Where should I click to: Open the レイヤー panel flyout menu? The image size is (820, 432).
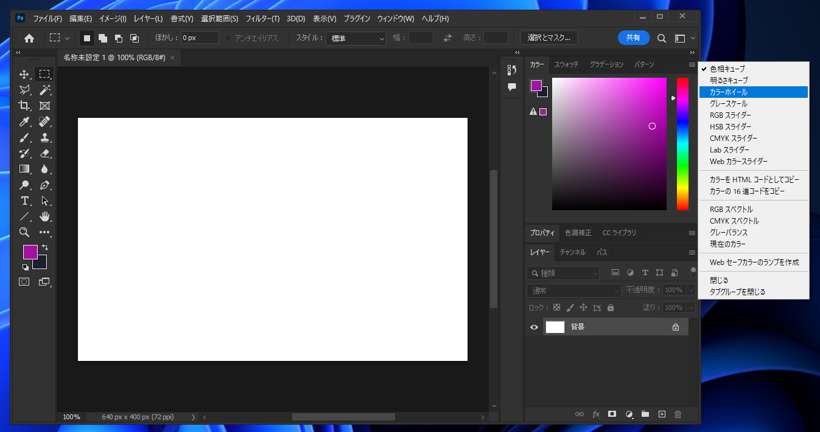coord(692,252)
